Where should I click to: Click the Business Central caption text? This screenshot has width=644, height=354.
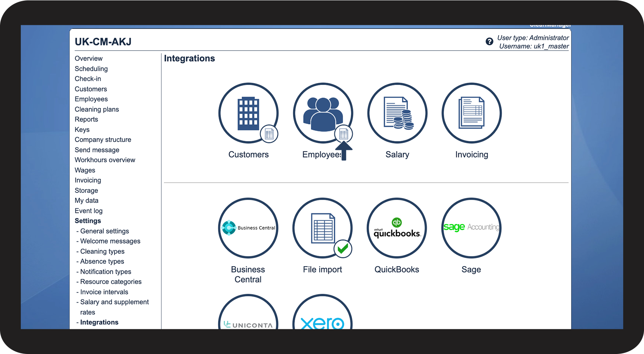pyautogui.click(x=248, y=275)
